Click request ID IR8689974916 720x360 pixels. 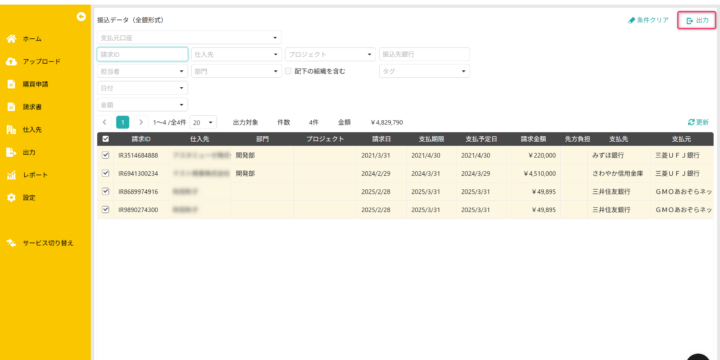(138, 191)
